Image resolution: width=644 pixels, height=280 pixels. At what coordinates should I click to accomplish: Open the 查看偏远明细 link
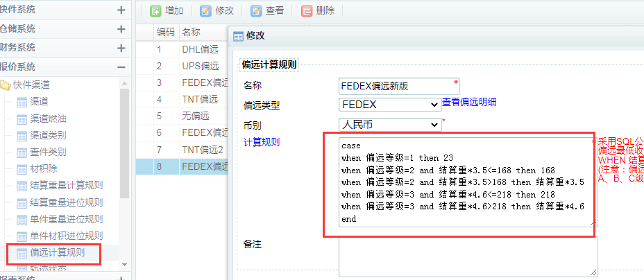pos(469,102)
